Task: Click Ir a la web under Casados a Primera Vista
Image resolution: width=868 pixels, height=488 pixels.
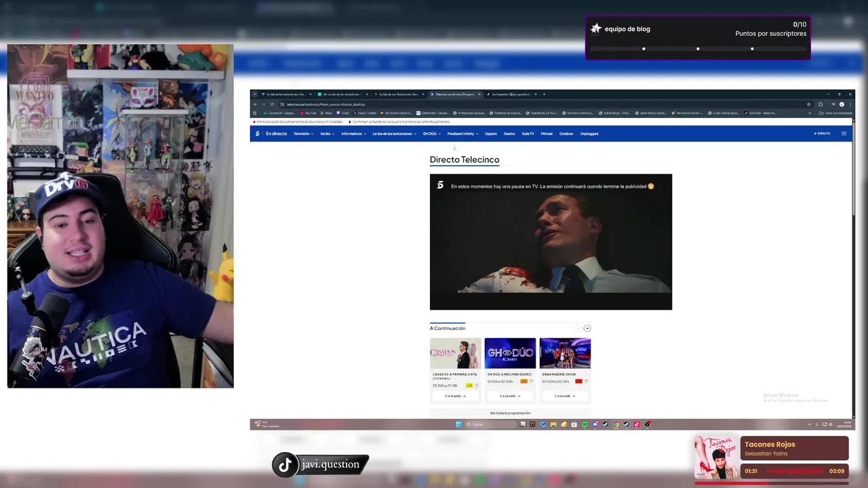Action: coord(455,396)
